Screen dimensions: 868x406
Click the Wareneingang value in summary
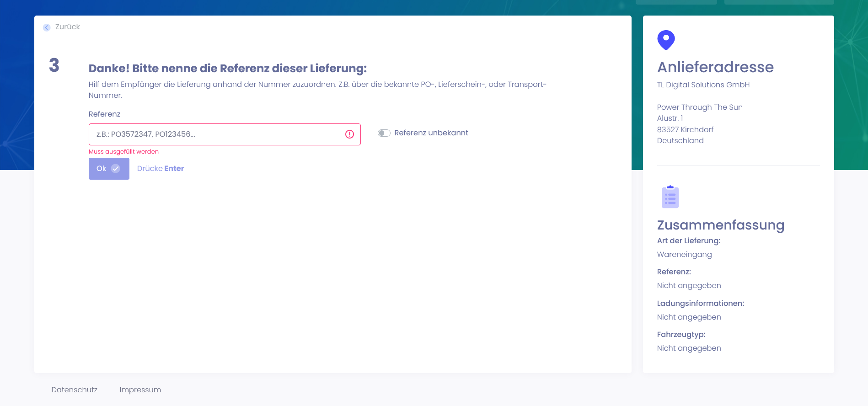click(684, 255)
